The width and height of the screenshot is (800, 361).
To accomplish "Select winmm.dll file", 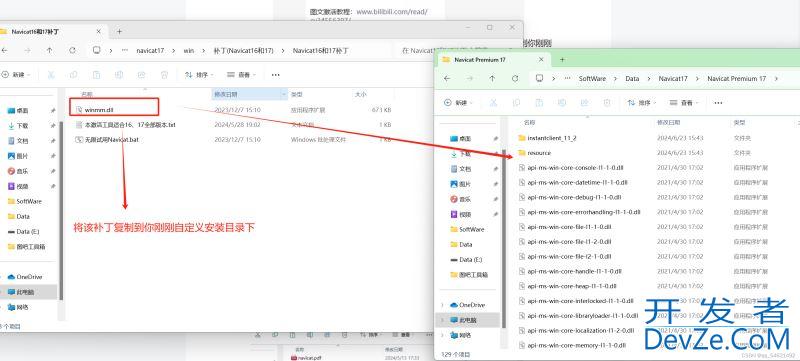I will coord(99,110).
